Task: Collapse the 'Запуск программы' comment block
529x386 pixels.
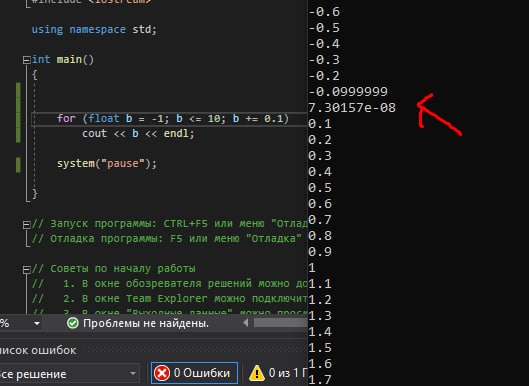Action: click(26, 225)
